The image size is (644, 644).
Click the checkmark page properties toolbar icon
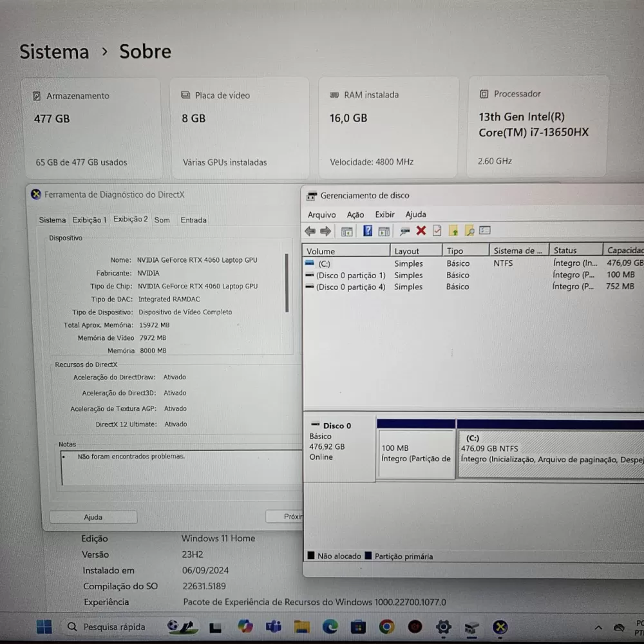point(437,231)
